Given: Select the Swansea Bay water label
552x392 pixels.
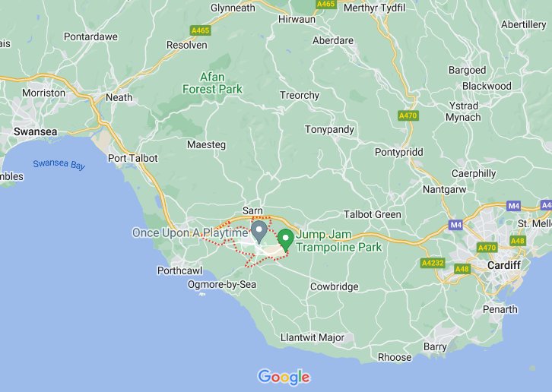Looking at the screenshot, I should coord(59,164).
